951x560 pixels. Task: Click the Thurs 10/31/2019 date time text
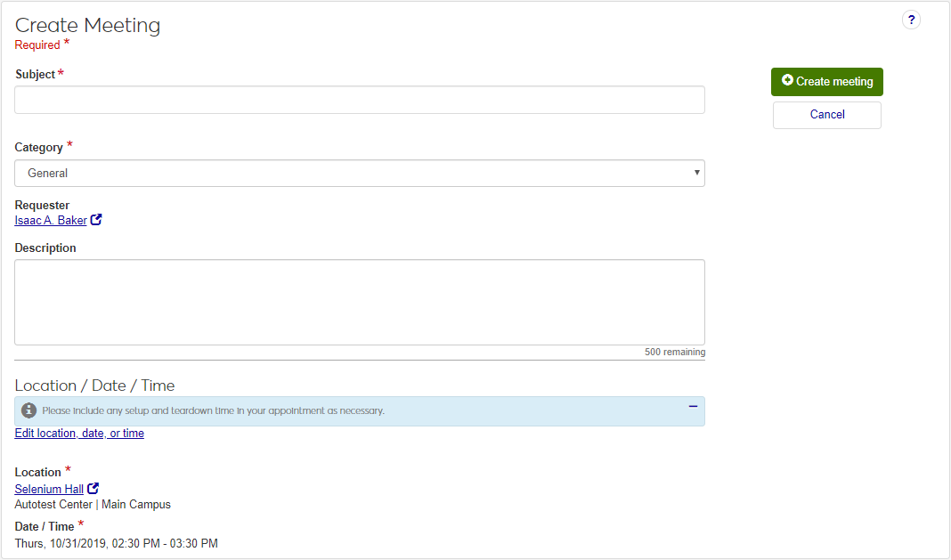116,543
